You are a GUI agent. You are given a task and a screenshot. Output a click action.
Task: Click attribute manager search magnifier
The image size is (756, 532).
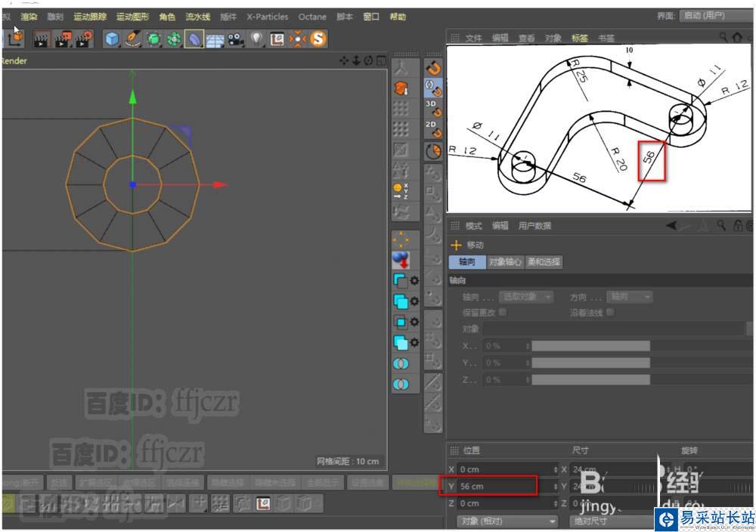(721, 225)
